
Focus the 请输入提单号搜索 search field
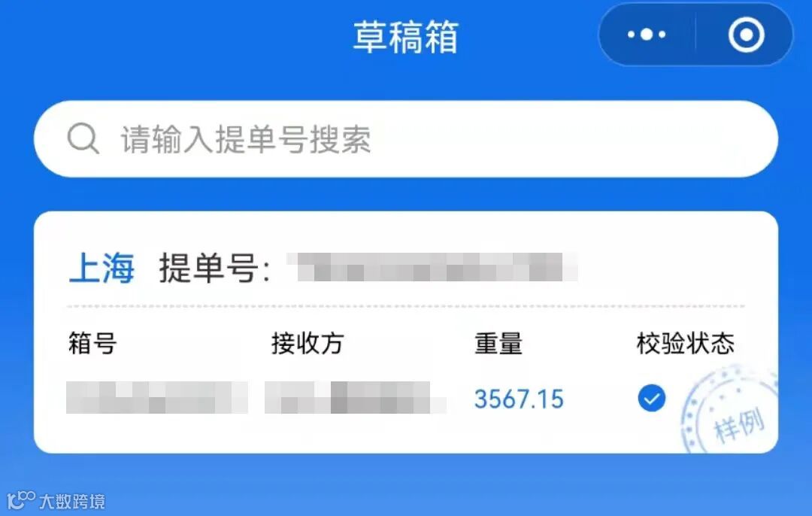405,139
